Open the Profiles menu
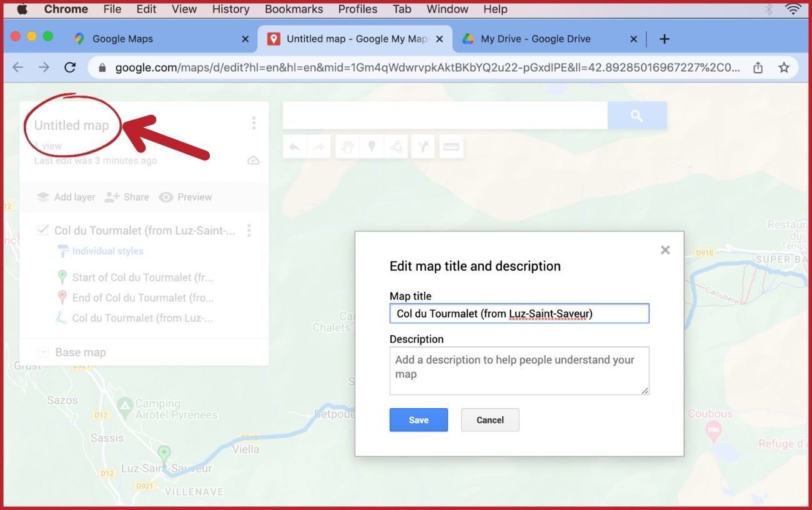The image size is (812, 510). point(358,9)
